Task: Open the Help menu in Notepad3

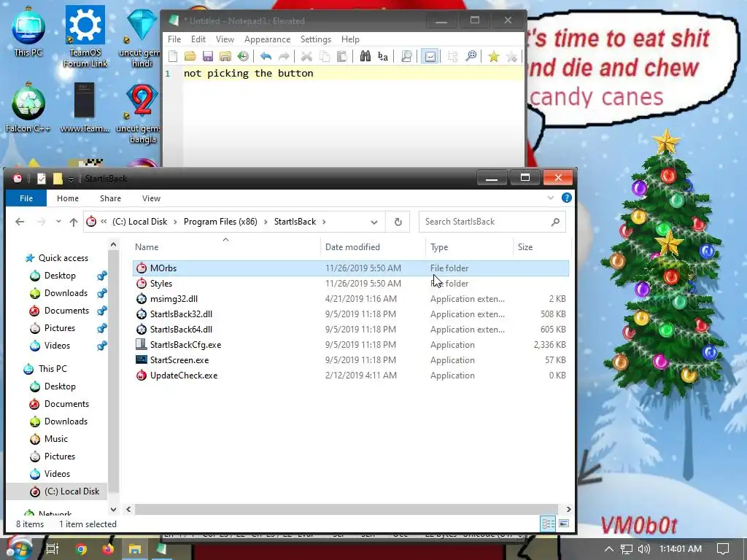Action: [350, 39]
